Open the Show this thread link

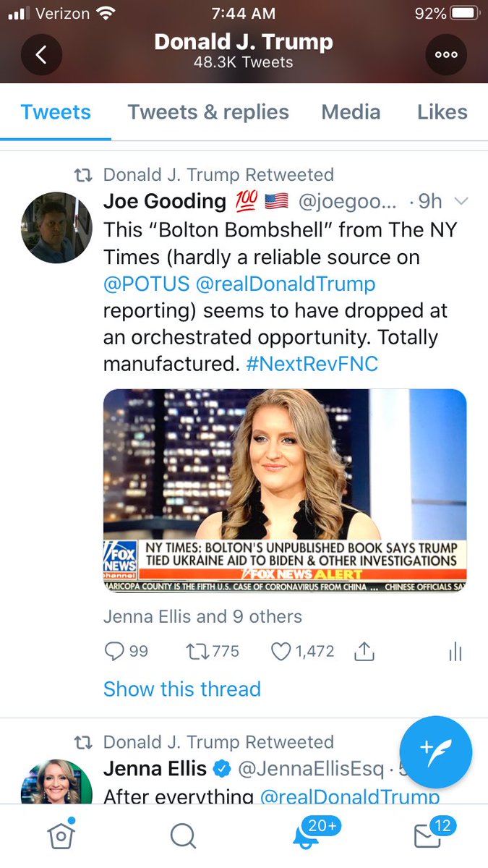(182, 689)
